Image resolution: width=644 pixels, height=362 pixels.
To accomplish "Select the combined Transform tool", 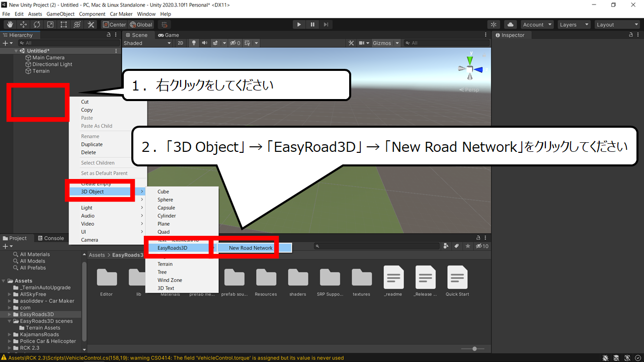I will point(77,25).
